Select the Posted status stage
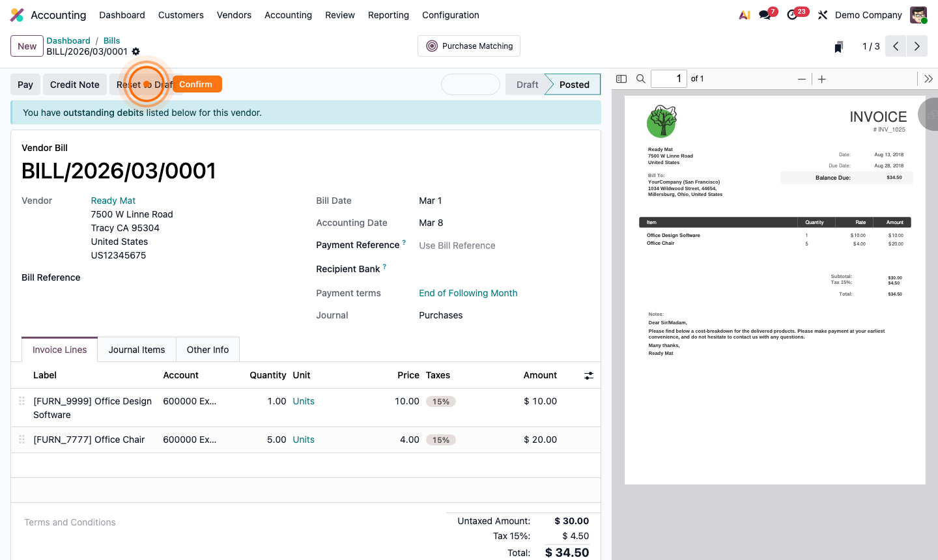This screenshot has width=938, height=560. (x=573, y=84)
